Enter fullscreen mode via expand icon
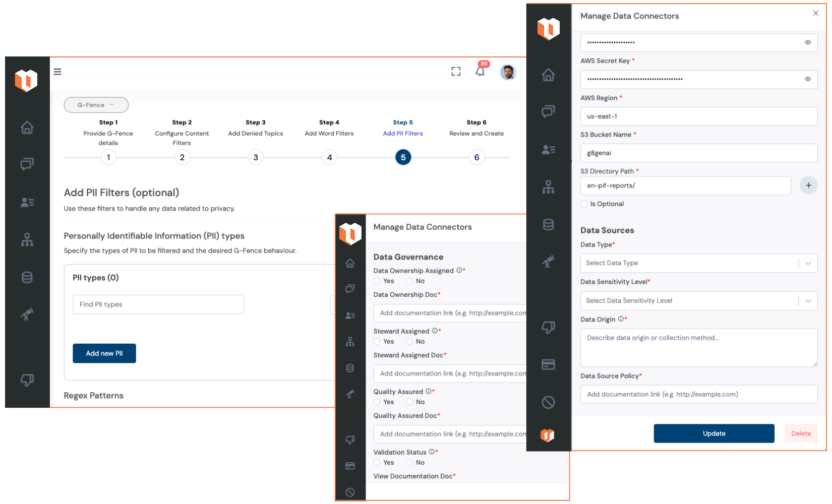The width and height of the screenshot is (832, 504). (456, 72)
